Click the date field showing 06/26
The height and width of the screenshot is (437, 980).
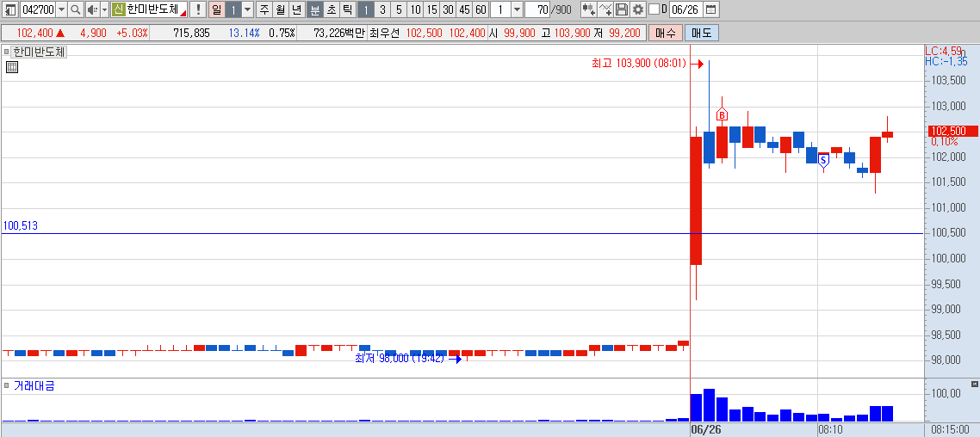(685, 9)
